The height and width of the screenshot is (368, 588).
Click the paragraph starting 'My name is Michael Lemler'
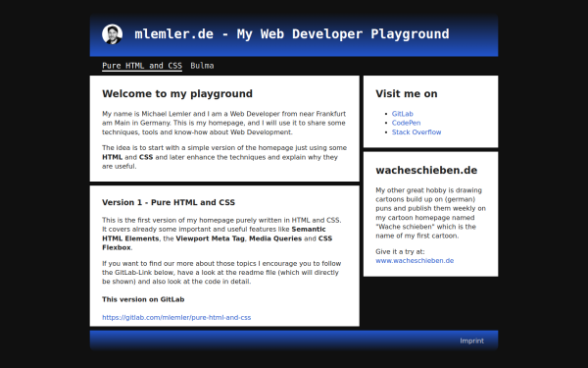223,123
